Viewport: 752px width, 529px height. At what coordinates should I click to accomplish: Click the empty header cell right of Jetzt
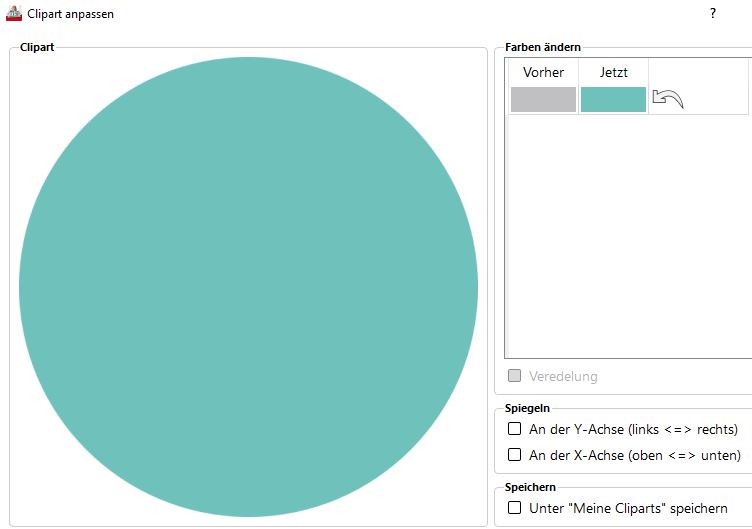[x=698, y=72]
